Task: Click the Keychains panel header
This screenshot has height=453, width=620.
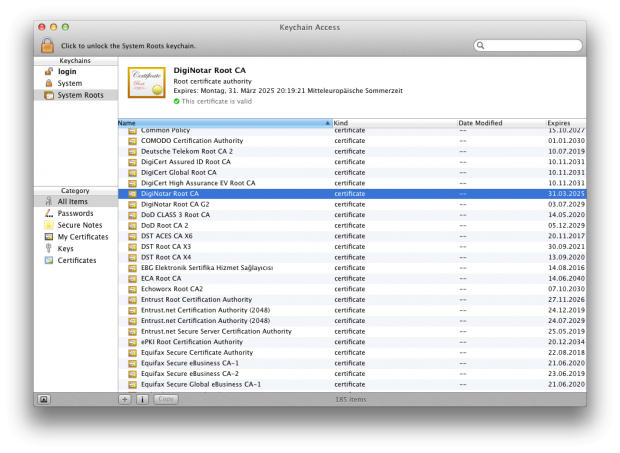Action: (76, 61)
